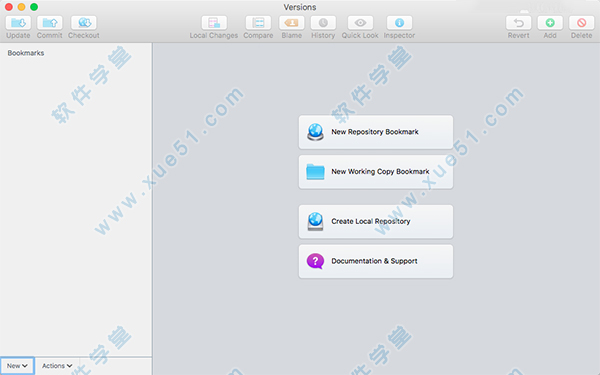
Task: Zoom the window with the green button
Action: click(34, 7)
